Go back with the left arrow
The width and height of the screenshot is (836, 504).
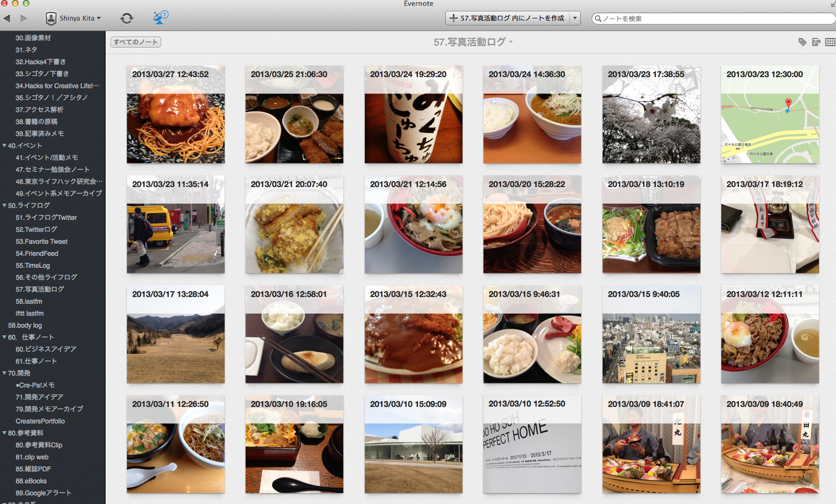[x=7, y=19]
